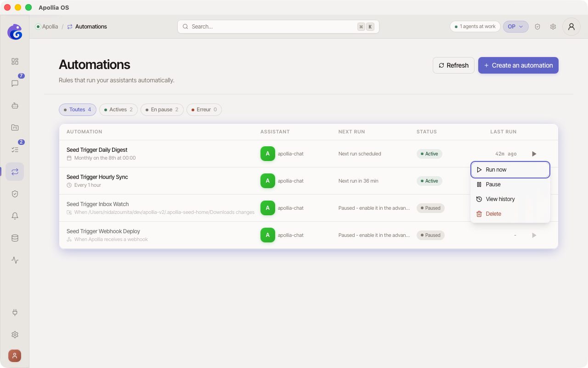Choose Run now from the context menu
The width and height of the screenshot is (588, 368).
coord(510,170)
